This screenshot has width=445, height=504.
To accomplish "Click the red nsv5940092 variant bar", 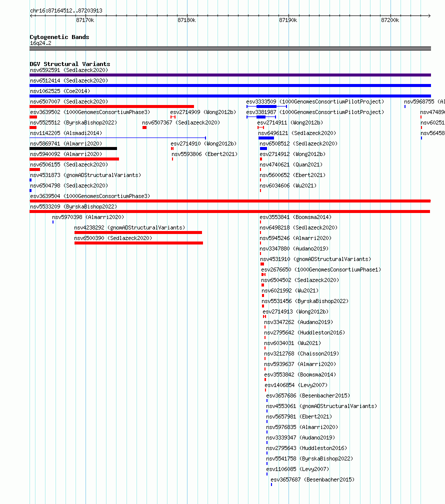I will pyautogui.click(x=74, y=159).
